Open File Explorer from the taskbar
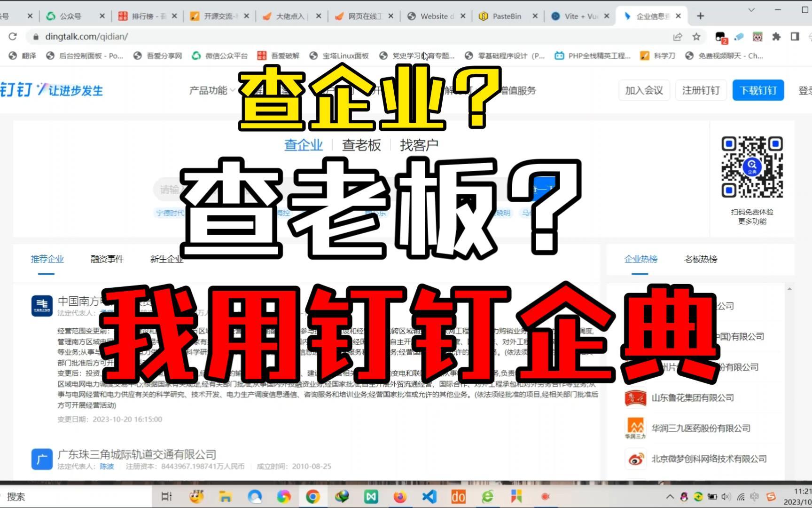Screen dimensions: 812x508 pyautogui.click(x=225, y=496)
